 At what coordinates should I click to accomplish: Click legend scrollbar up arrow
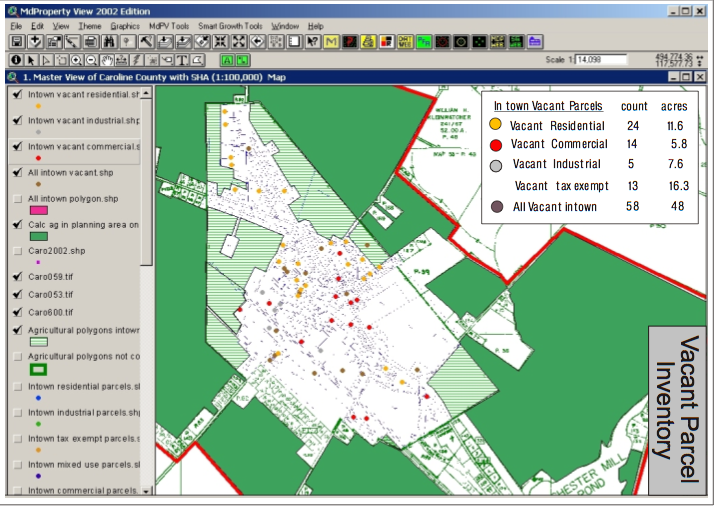[146, 93]
